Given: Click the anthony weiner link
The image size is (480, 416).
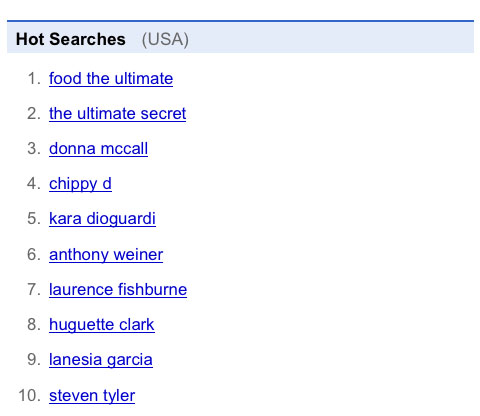Looking at the screenshot, I should point(106,255).
